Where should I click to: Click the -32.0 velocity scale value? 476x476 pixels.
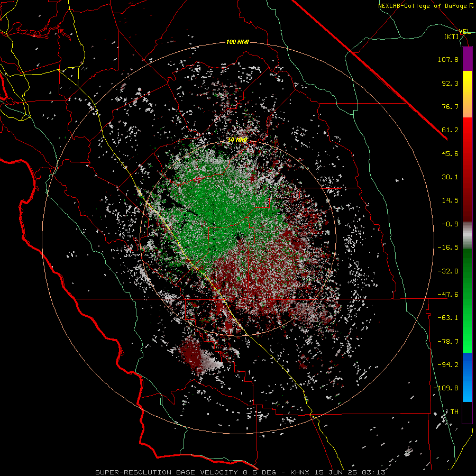pyautogui.click(x=448, y=271)
